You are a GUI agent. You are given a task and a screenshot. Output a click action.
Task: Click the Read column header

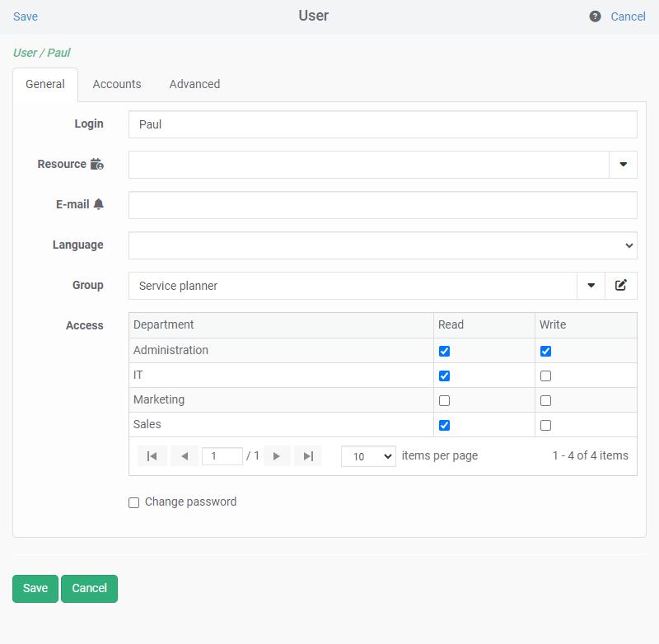pyautogui.click(x=484, y=325)
